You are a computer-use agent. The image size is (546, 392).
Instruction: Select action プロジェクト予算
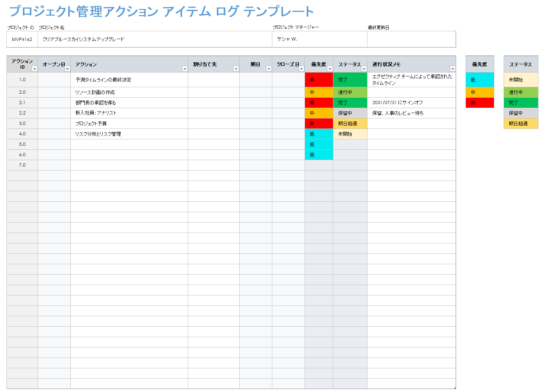pos(129,123)
